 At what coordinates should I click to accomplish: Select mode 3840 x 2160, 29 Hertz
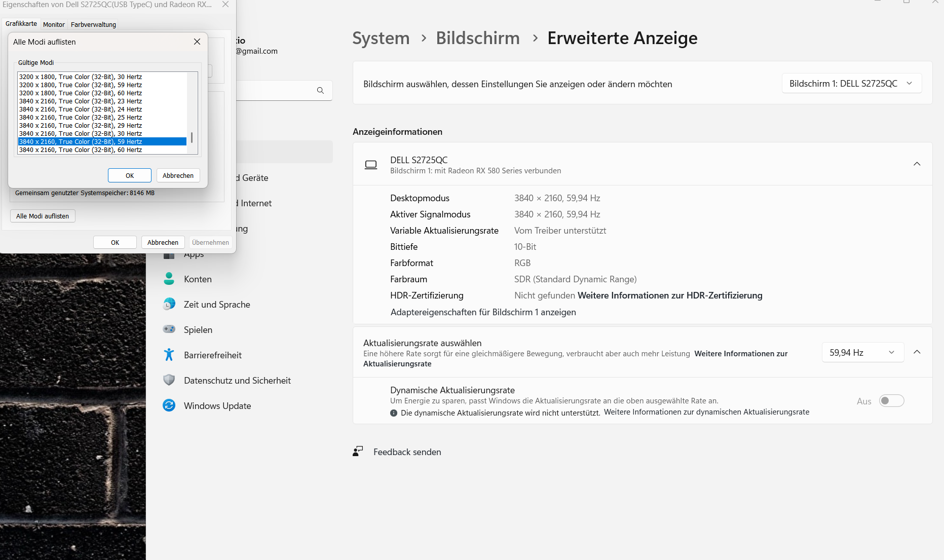102,126
